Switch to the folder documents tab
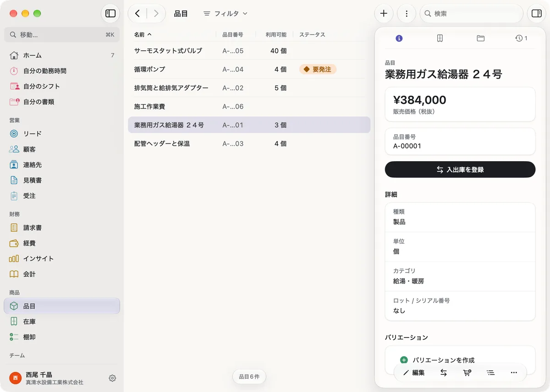Image resolution: width=550 pixels, height=392 pixels. click(480, 38)
